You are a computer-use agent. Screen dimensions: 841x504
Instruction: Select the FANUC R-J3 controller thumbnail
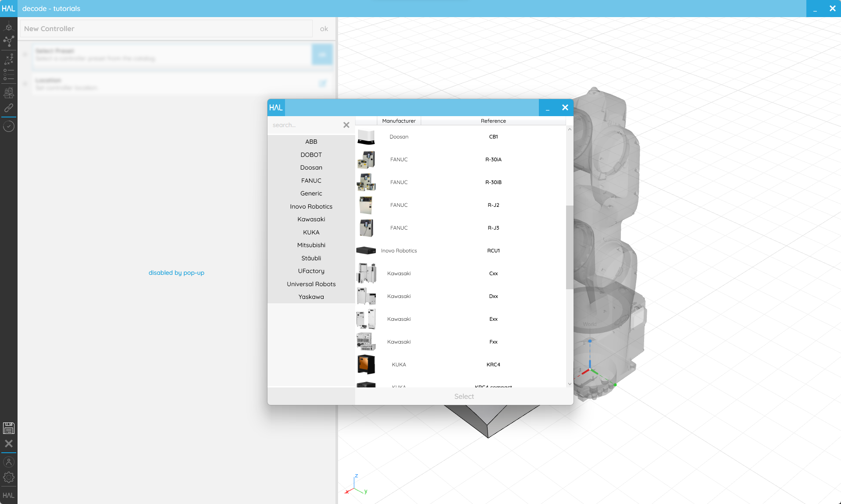tap(366, 228)
